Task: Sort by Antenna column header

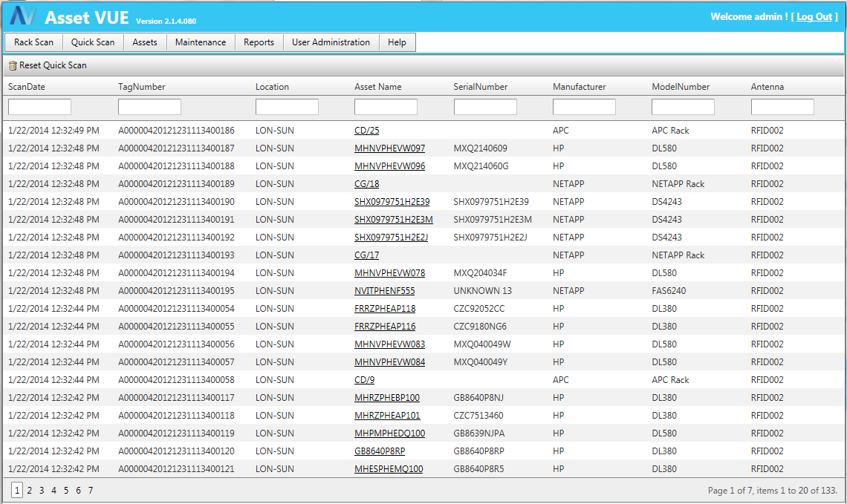Action: (x=767, y=86)
